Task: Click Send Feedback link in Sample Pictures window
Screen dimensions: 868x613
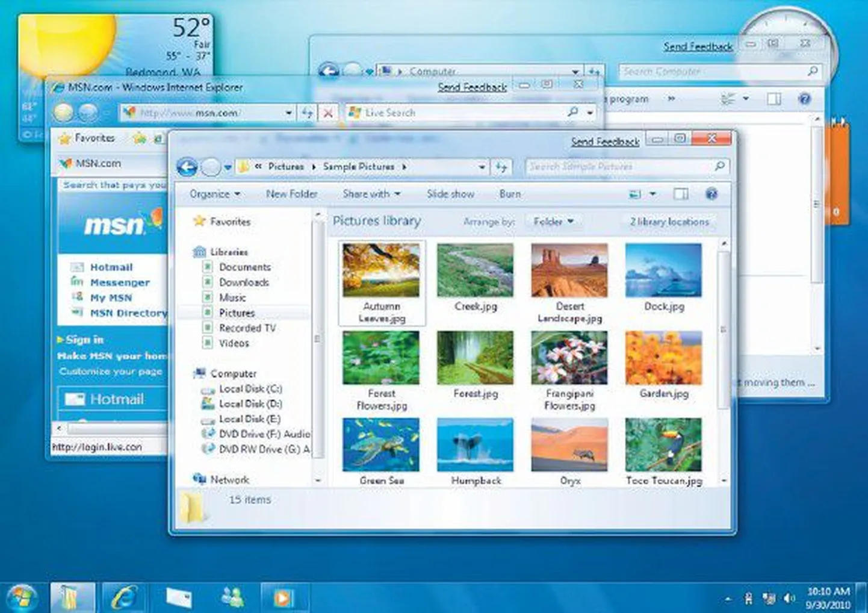Action: coord(605,142)
